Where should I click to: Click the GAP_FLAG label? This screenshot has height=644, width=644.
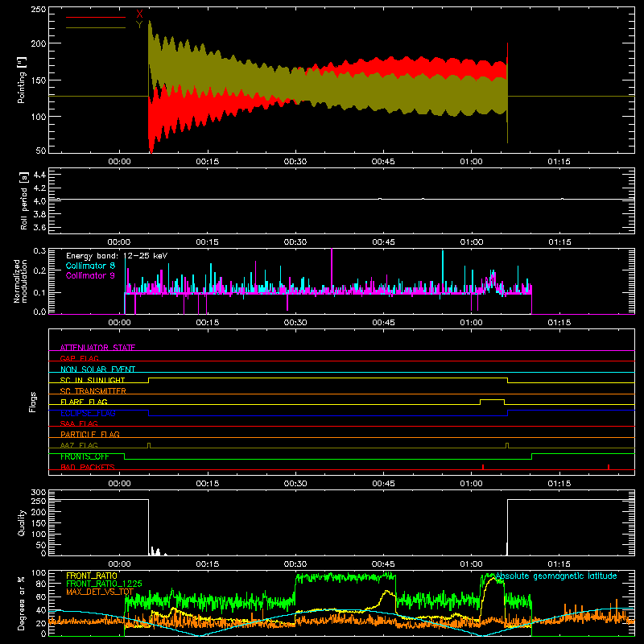click(x=79, y=358)
